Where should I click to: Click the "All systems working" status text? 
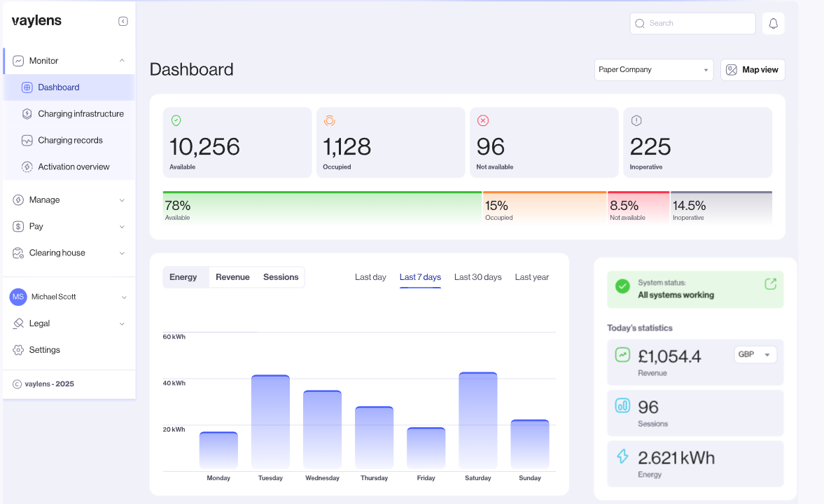click(676, 295)
